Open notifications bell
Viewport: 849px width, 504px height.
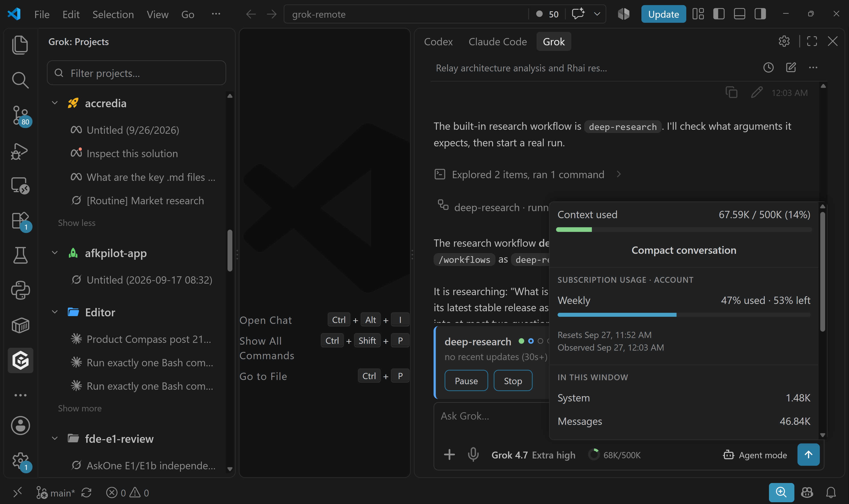point(831,493)
